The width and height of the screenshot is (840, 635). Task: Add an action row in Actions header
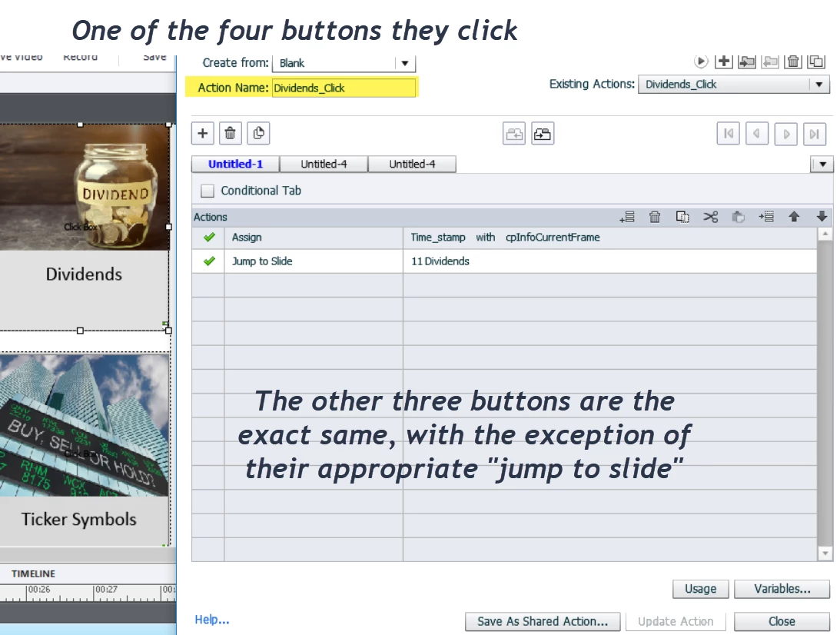[627, 217]
